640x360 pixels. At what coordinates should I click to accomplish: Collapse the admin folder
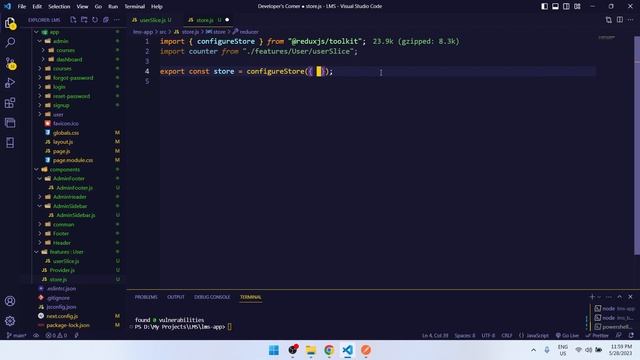point(40,41)
